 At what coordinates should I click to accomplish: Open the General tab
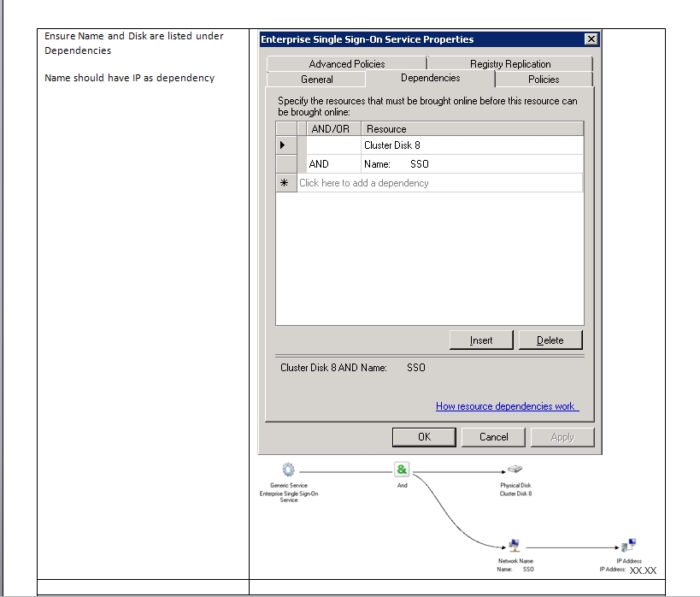coord(316,79)
